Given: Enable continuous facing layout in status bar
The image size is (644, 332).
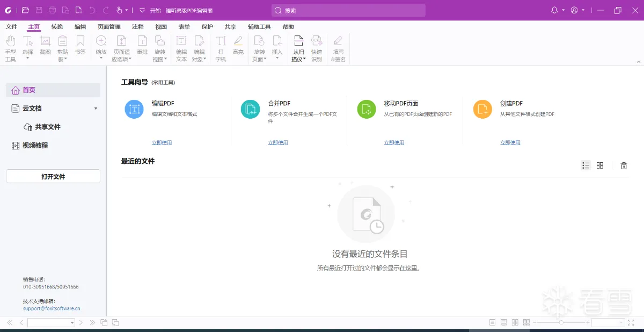Looking at the screenshot, I should 526,322.
